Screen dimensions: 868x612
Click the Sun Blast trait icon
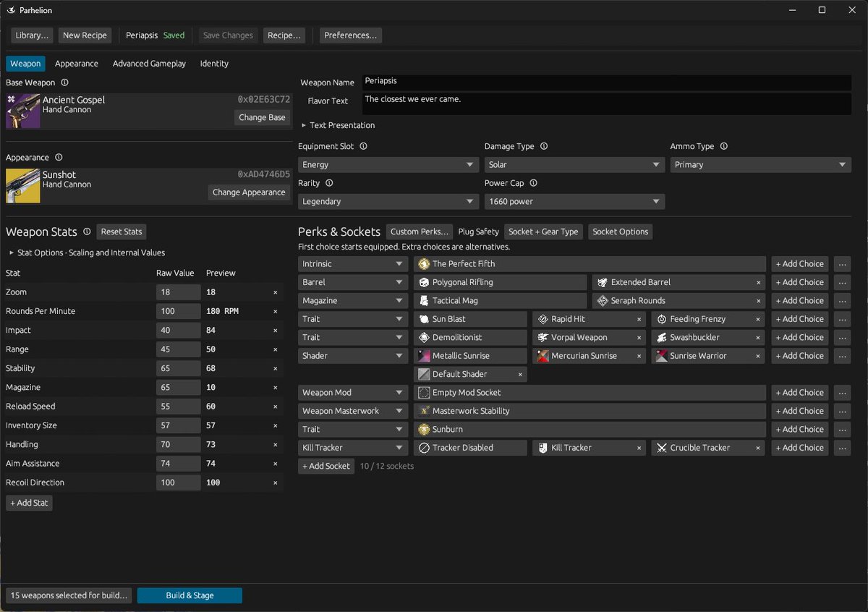(x=424, y=319)
